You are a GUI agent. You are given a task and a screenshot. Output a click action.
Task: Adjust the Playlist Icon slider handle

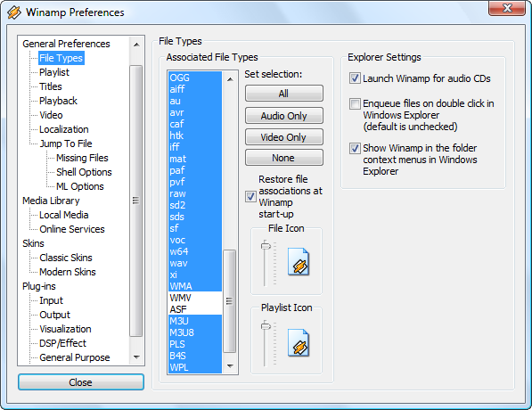pyautogui.click(x=266, y=326)
